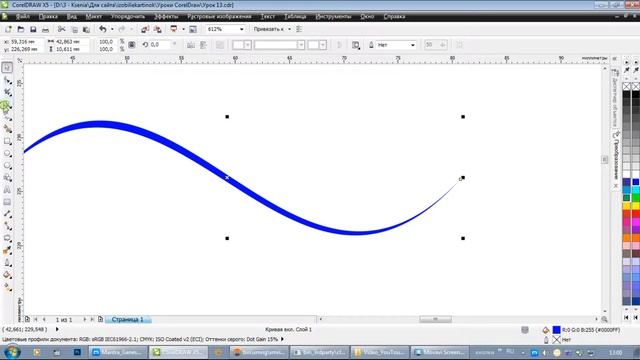640x360 pixels.
Task: Cut the selection with the scissors icon
Action: tap(62, 29)
